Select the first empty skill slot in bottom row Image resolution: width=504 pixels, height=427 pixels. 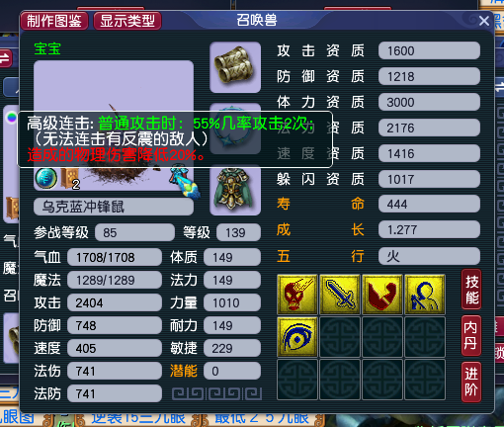tap(297, 380)
